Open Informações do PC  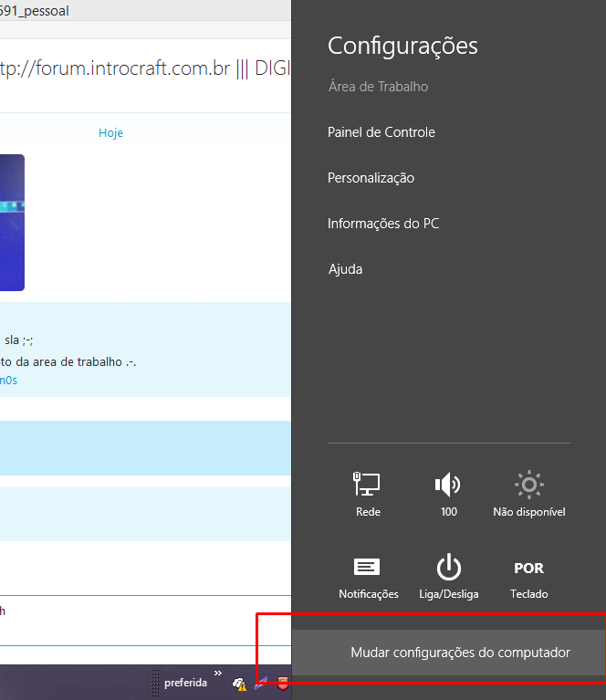[383, 224]
